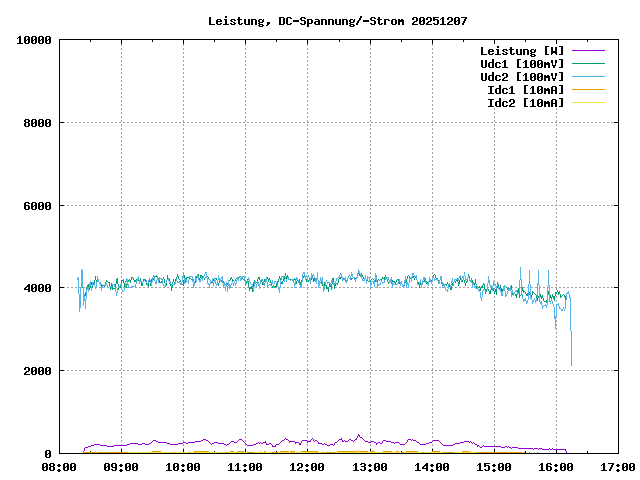
Task: Click the 17:00 x-axis time label
Action: [616, 466]
